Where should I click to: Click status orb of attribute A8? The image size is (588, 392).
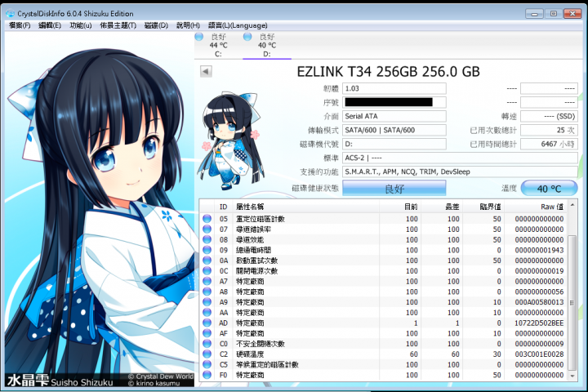tap(207, 292)
